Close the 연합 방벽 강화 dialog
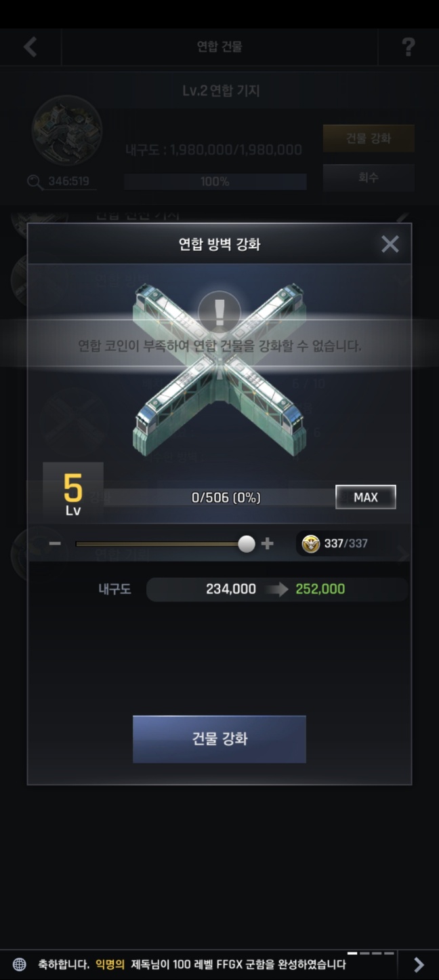The height and width of the screenshot is (980, 439). 390,244
